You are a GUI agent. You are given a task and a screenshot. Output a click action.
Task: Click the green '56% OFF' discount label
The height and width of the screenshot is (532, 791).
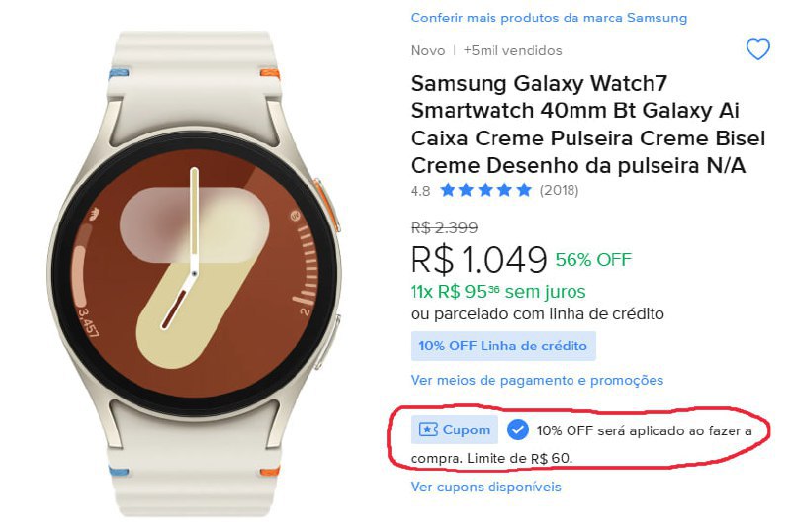coord(593,260)
